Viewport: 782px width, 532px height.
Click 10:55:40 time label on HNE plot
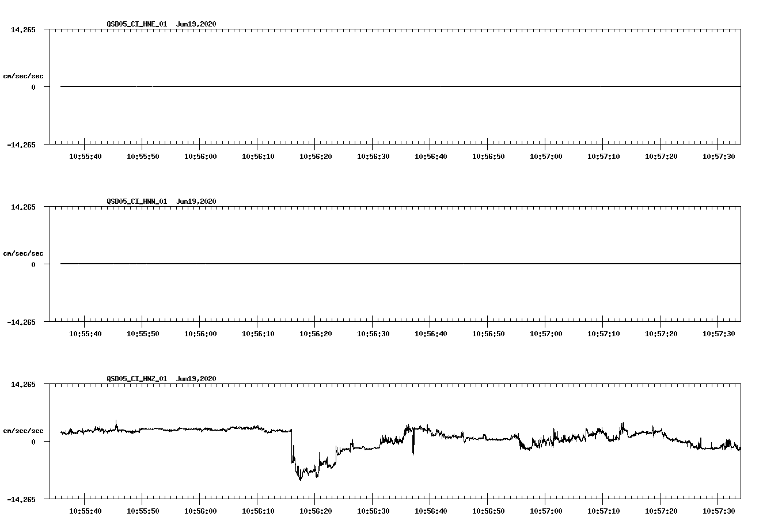[85, 156]
